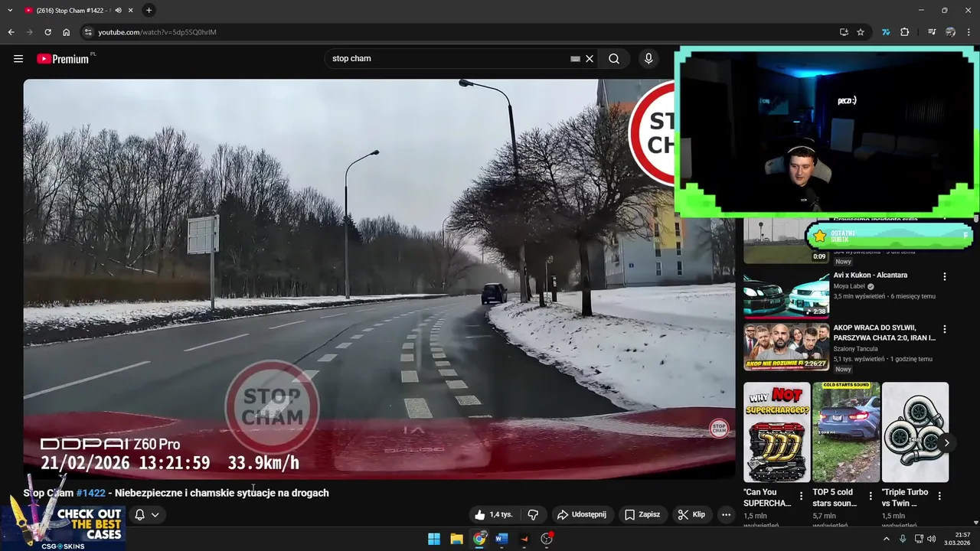Go forward in browser history

pyautogui.click(x=30, y=32)
